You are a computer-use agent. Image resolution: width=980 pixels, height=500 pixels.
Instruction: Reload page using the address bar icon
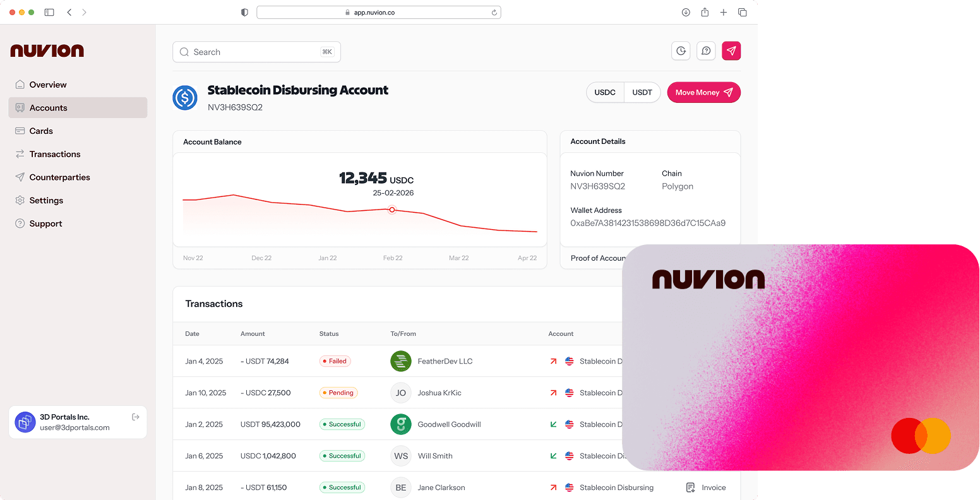point(494,12)
